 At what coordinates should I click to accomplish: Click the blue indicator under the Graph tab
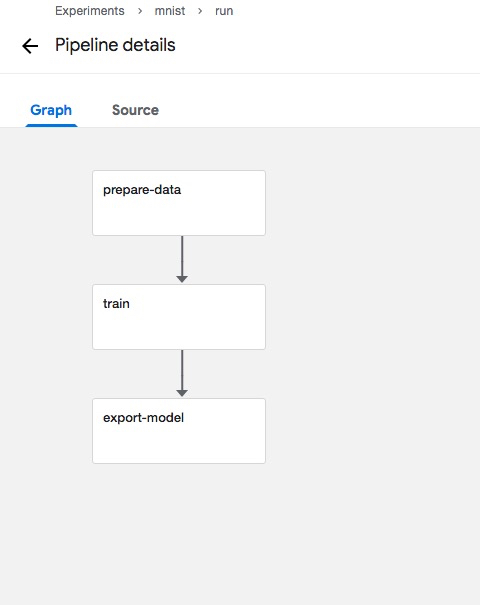(51, 125)
